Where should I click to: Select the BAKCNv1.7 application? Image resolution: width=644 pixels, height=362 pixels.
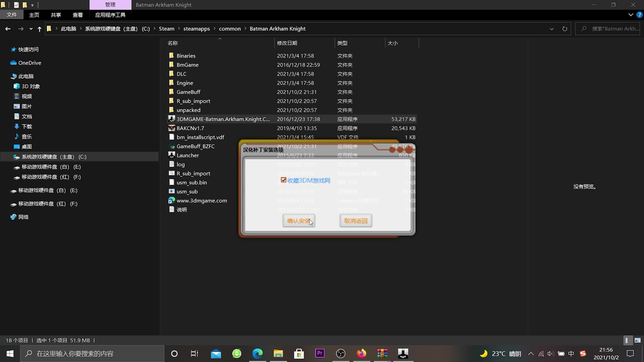pyautogui.click(x=190, y=128)
